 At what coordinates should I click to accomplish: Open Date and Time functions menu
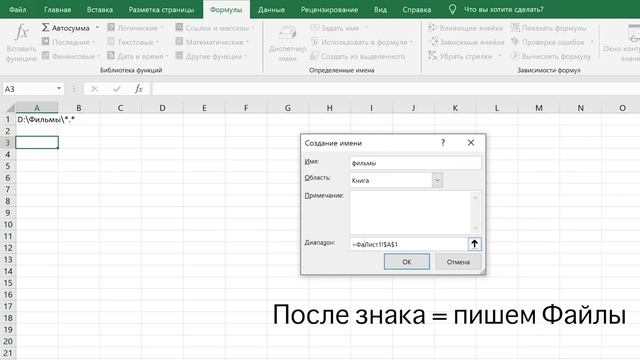[138, 56]
